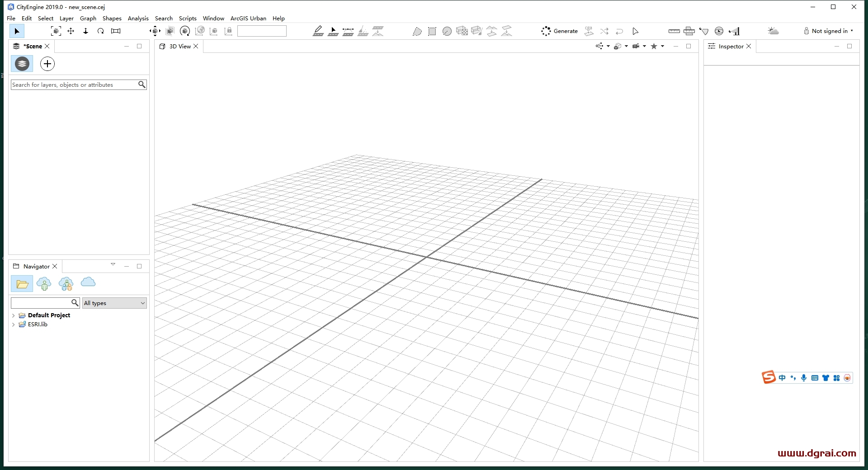
Task: Click the Viewshed eye analysis tool
Action: (x=719, y=31)
